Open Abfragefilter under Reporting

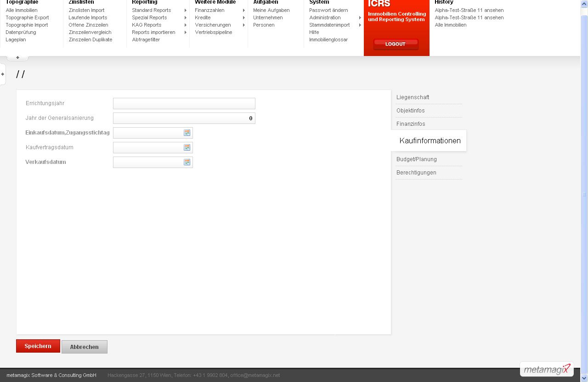[146, 39]
